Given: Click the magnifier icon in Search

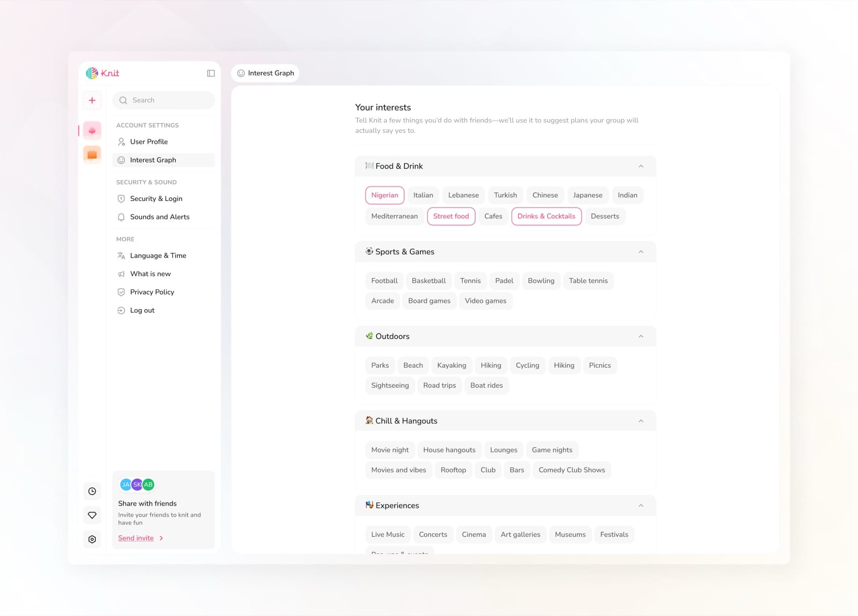Looking at the screenshot, I should 123,100.
